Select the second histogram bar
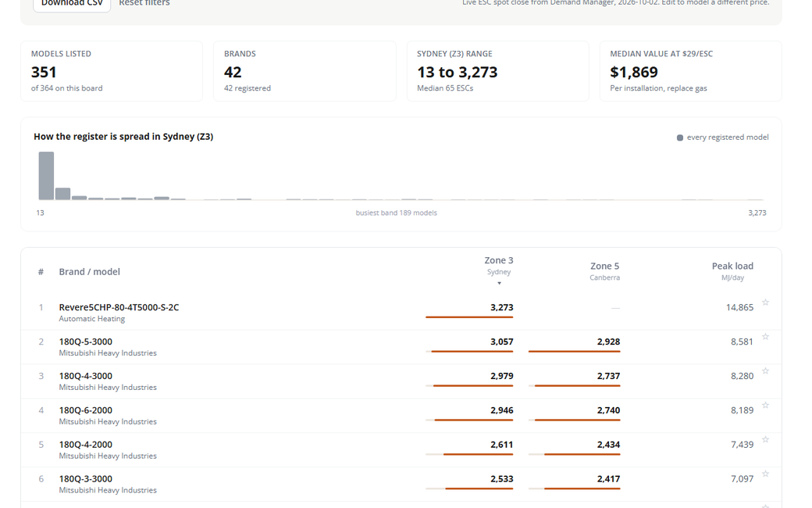This screenshot has height=508, width=812. 62,193
